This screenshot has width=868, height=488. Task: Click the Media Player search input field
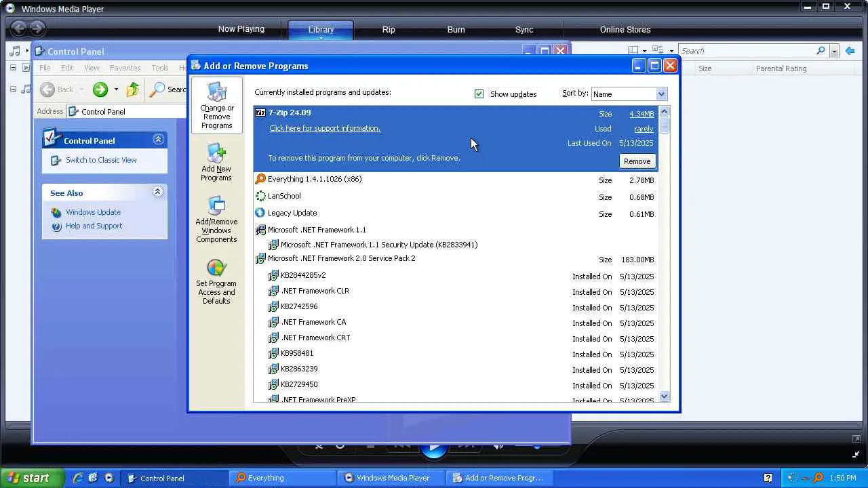pos(746,51)
